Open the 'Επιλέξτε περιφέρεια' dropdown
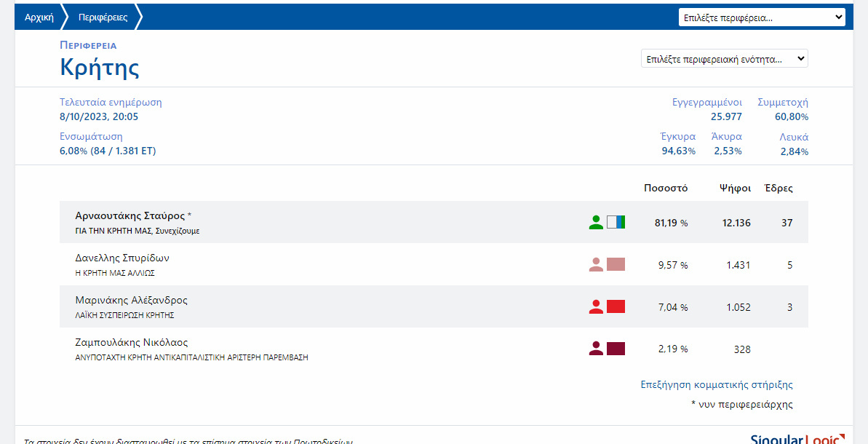This screenshot has height=444, width=868. pos(762,17)
